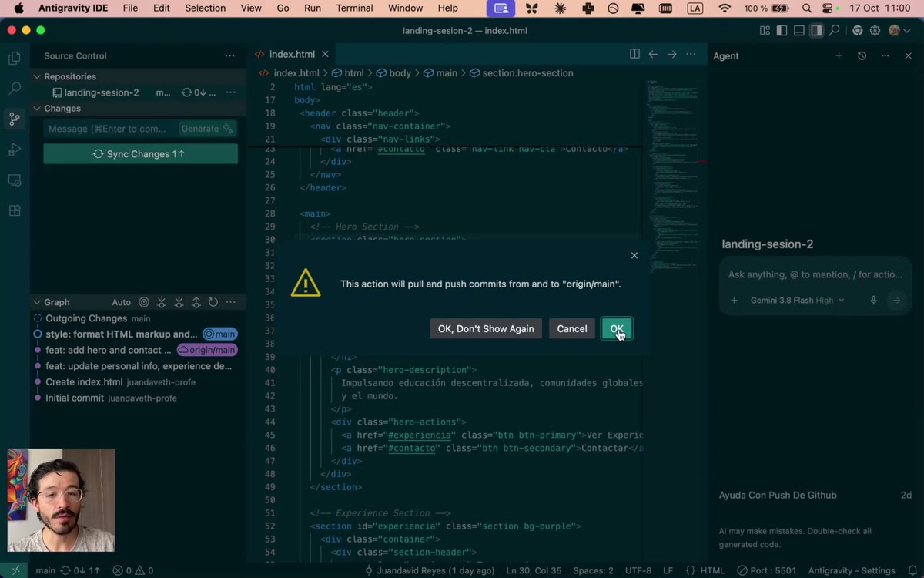Viewport: 924px width, 578px height.
Task: Click the section.hero-section breadcrumb
Action: (x=521, y=73)
